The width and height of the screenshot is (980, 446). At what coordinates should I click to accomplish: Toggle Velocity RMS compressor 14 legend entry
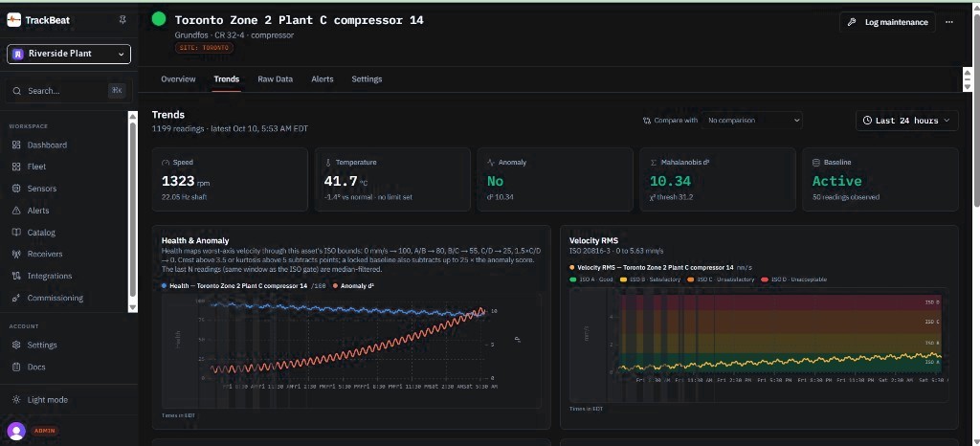click(660, 267)
